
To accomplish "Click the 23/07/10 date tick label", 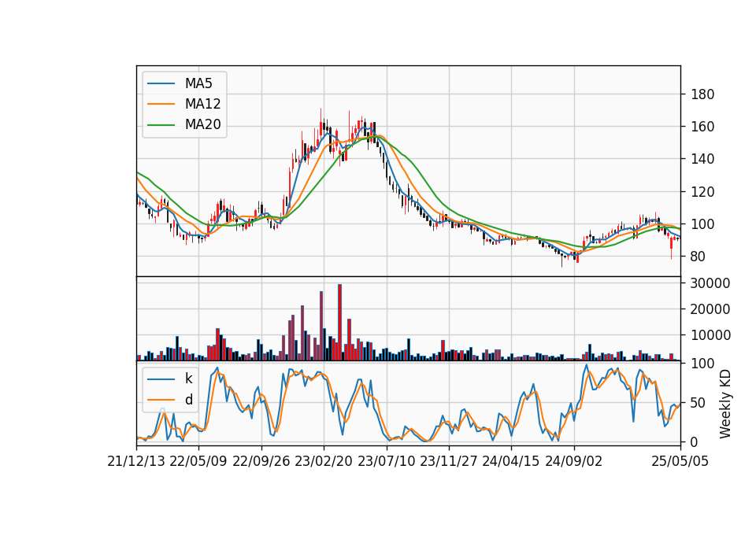I will (x=386, y=461).
